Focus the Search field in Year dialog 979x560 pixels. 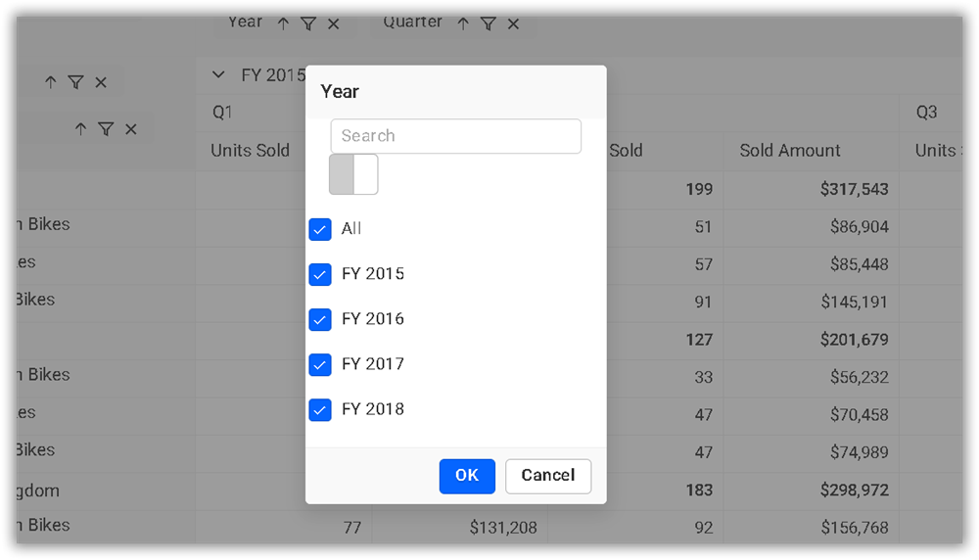[456, 136]
